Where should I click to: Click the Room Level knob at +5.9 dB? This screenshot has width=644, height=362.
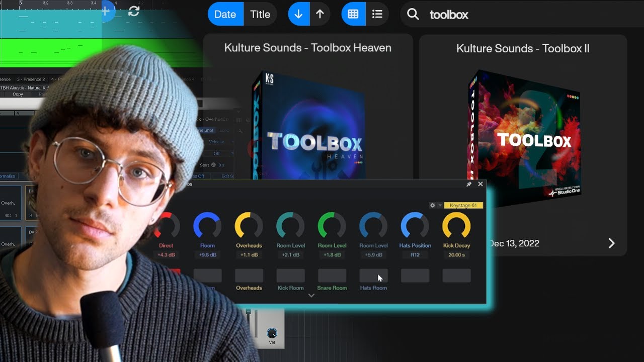click(373, 225)
